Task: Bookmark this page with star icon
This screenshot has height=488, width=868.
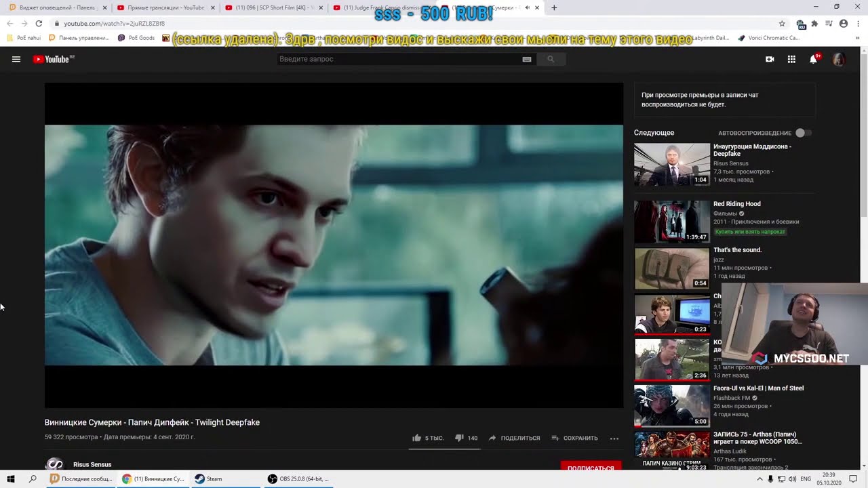Action: [782, 23]
